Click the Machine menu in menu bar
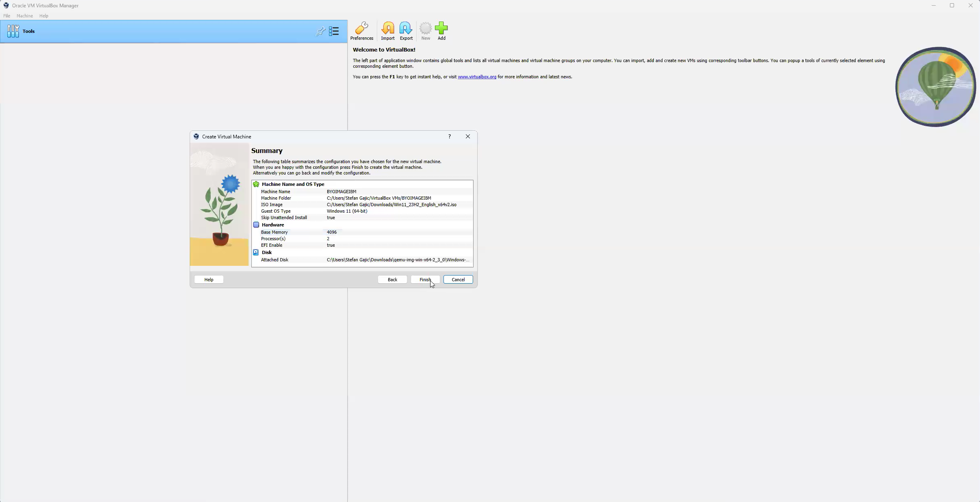Image resolution: width=980 pixels, height=502 pixels. coord(24,15)
